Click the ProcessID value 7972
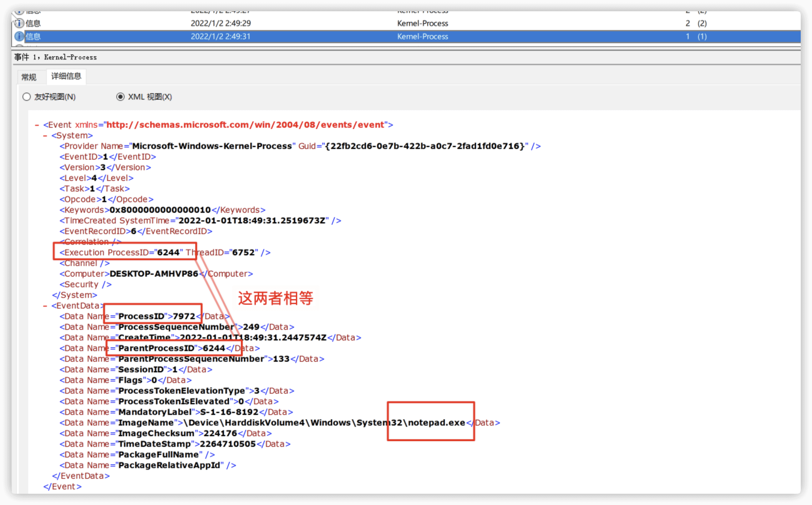The width and height of the screenshot is (812, 505). click(184, 316)
